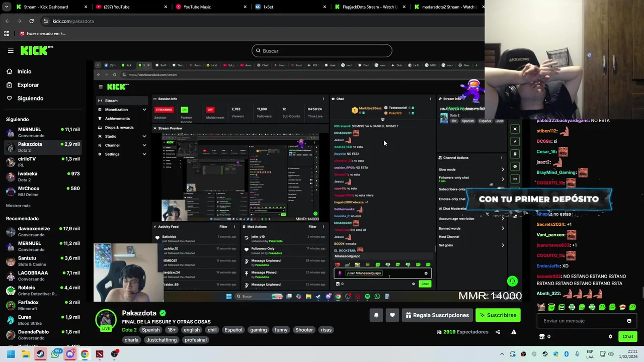This screenshot has width=644, height=362.
Task: Open Robleis recommended channel
Action: (x=43, y=291)
